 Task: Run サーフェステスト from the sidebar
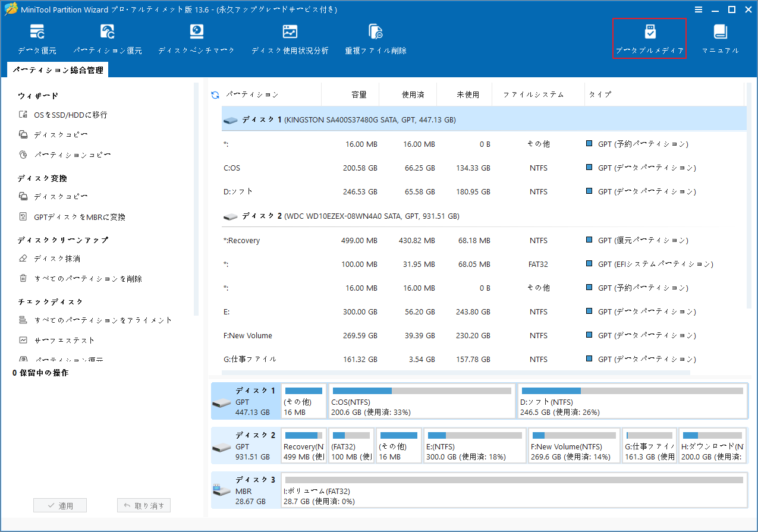coord(56,341)
